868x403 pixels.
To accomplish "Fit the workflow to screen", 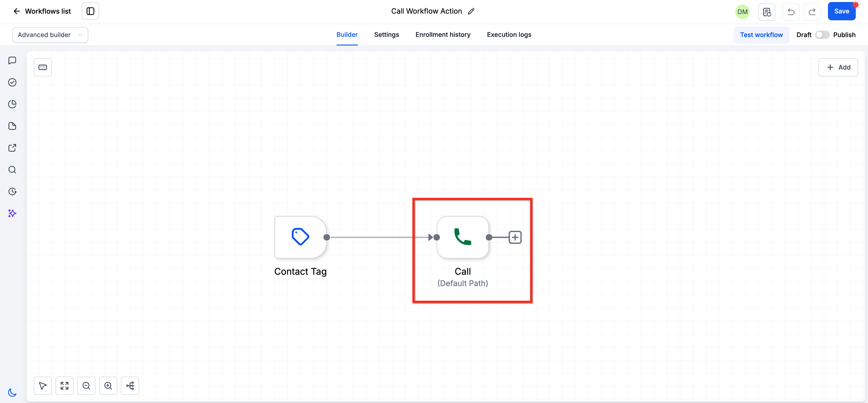I will [x=64, y=385].
